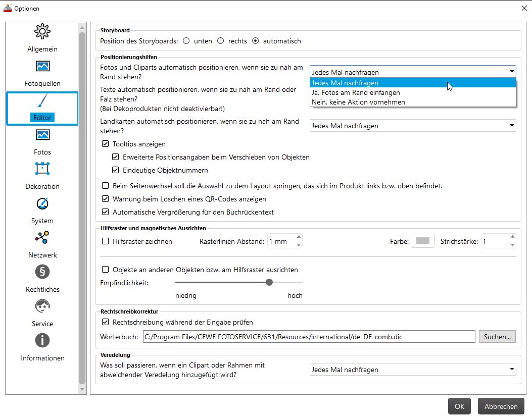Toggle Warnung beim Löschen eines QR-Codes
The width and height of the screenshot is (532, 418).
(x=105, y=199)
